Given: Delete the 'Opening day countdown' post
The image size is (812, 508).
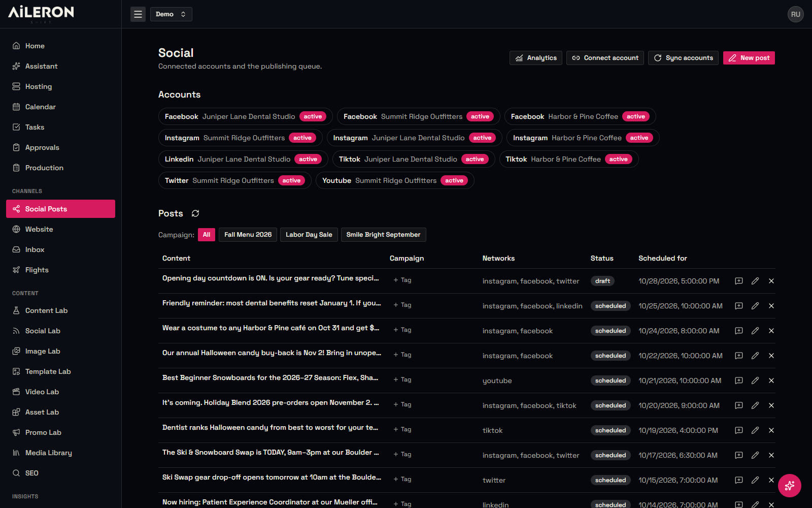Looking at the screenshot, I should (x=771, y=281).
